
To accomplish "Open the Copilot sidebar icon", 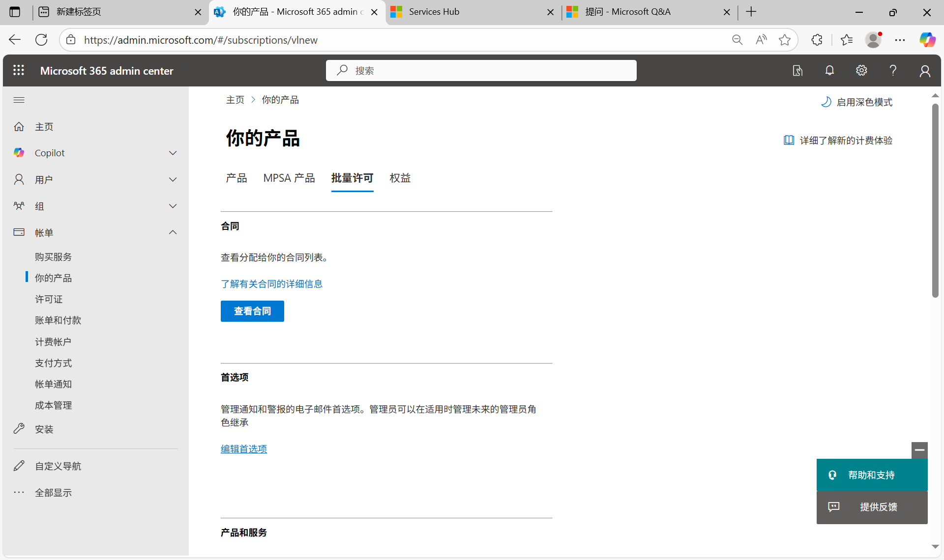I will pyautogui.click(x=927, y=40).
